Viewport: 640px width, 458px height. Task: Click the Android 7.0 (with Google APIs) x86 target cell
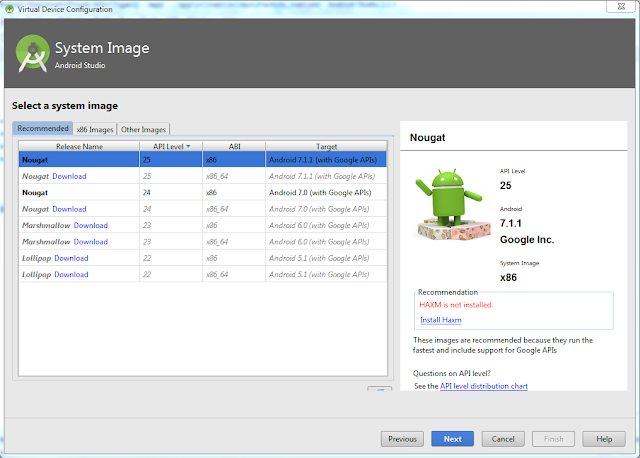[326, 193]
